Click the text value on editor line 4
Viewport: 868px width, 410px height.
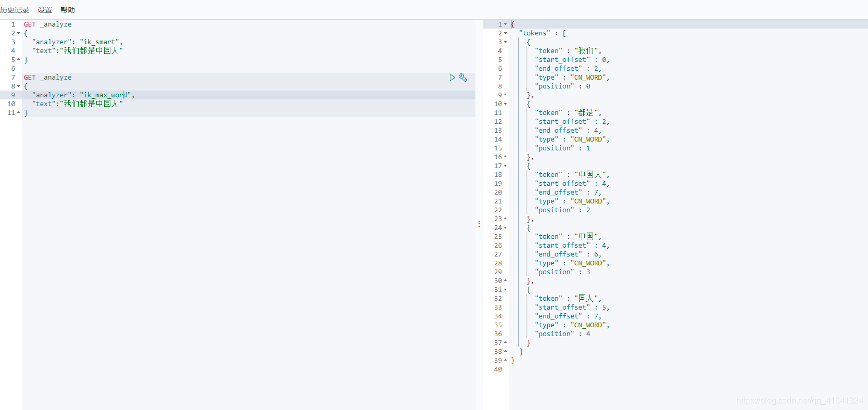92,51
